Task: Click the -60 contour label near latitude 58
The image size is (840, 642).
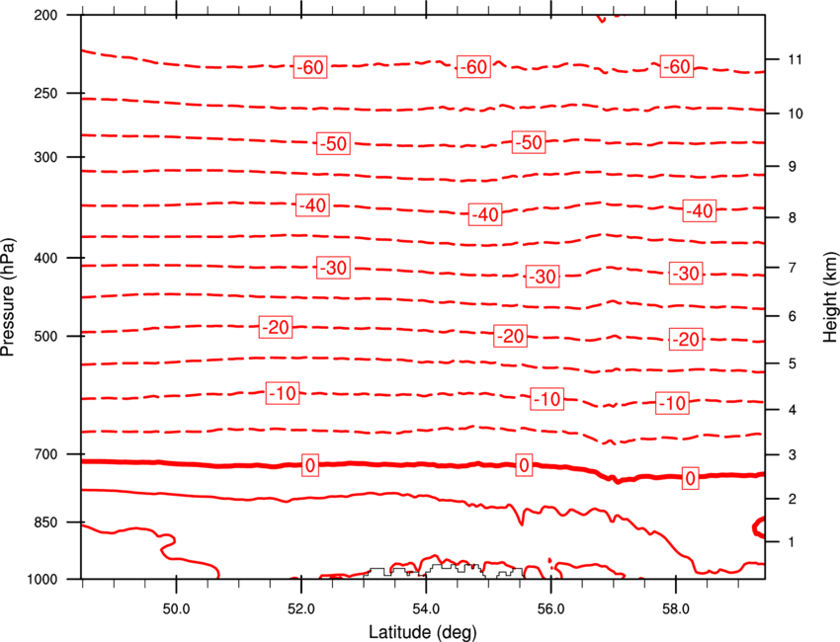Action: (x=677, y=66)
